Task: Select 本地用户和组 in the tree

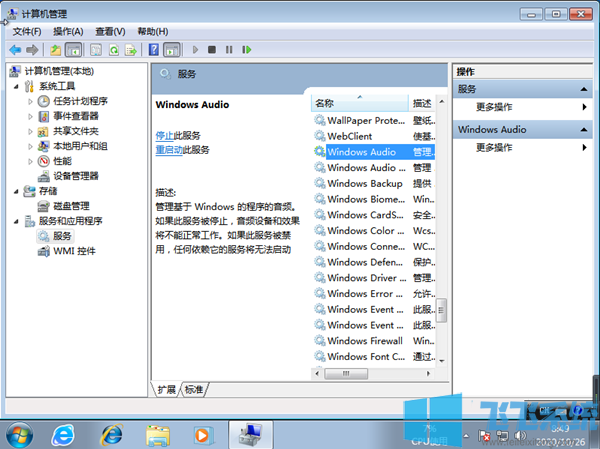Action: [x=80, y=146]
